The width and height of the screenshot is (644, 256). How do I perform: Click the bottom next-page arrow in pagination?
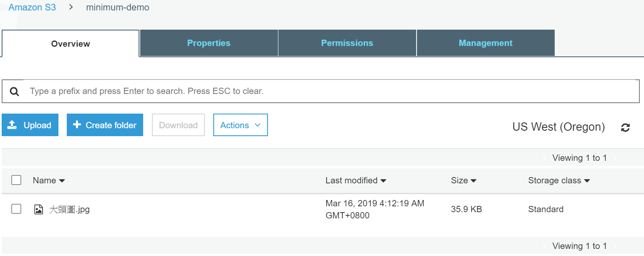point(615,246)
